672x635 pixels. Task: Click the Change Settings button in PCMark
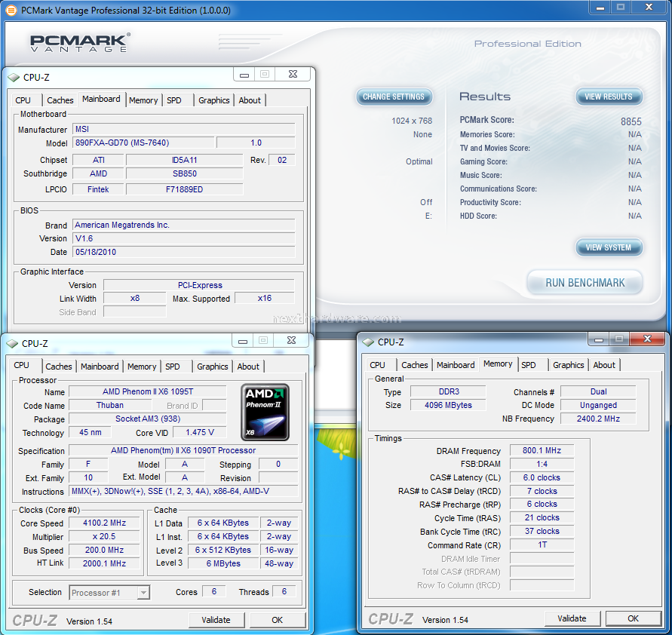(x=394, y=97)
